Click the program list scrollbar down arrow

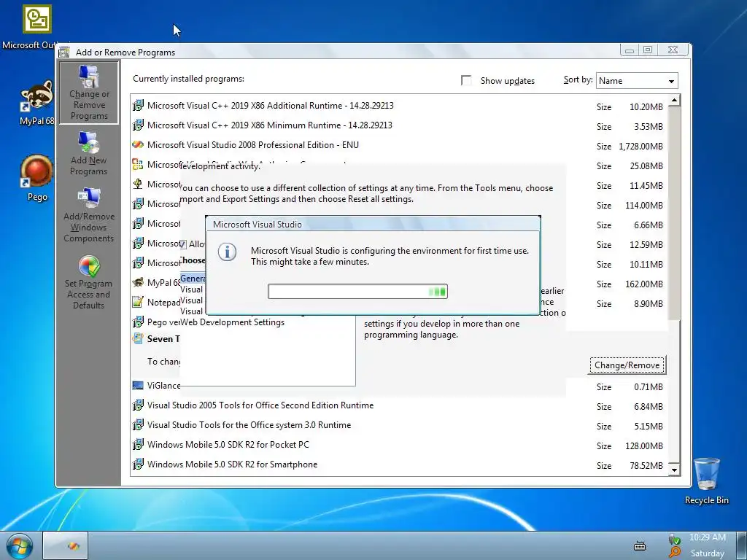click(x=674, y=470)
